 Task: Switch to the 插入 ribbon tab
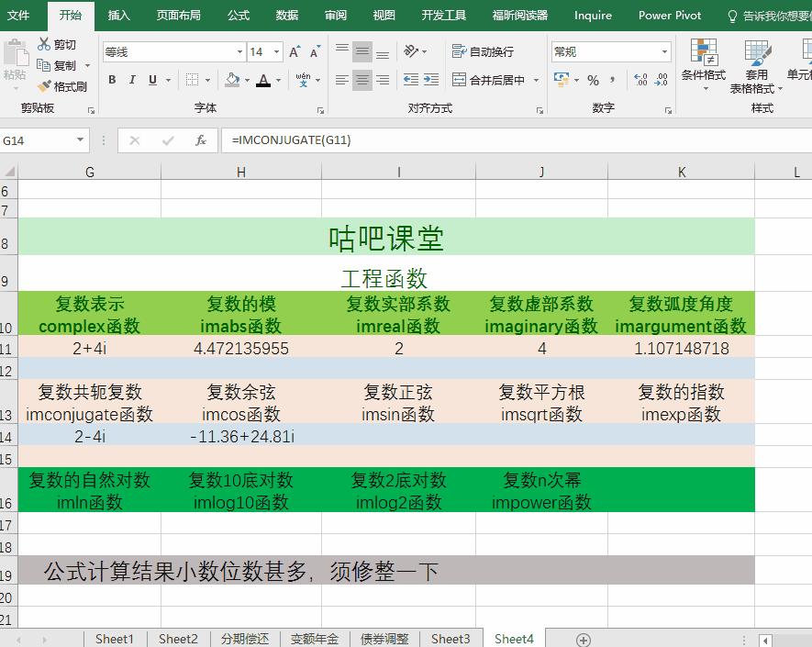tap(120, 15)
